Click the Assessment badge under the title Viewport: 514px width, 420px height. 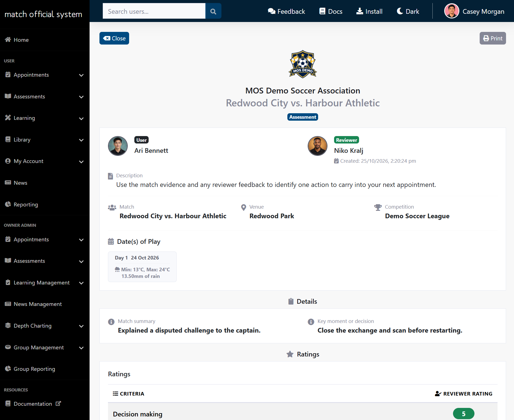click(x=303, y=117)
